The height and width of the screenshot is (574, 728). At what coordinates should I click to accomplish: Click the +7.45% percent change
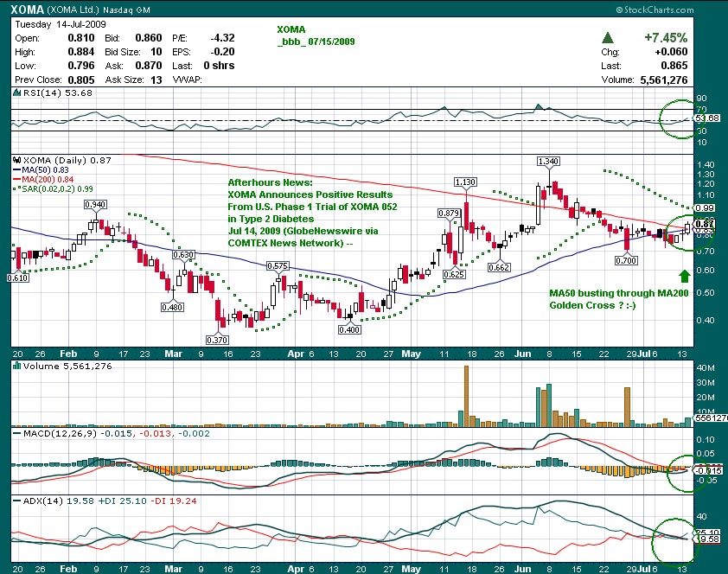[666, 37]
